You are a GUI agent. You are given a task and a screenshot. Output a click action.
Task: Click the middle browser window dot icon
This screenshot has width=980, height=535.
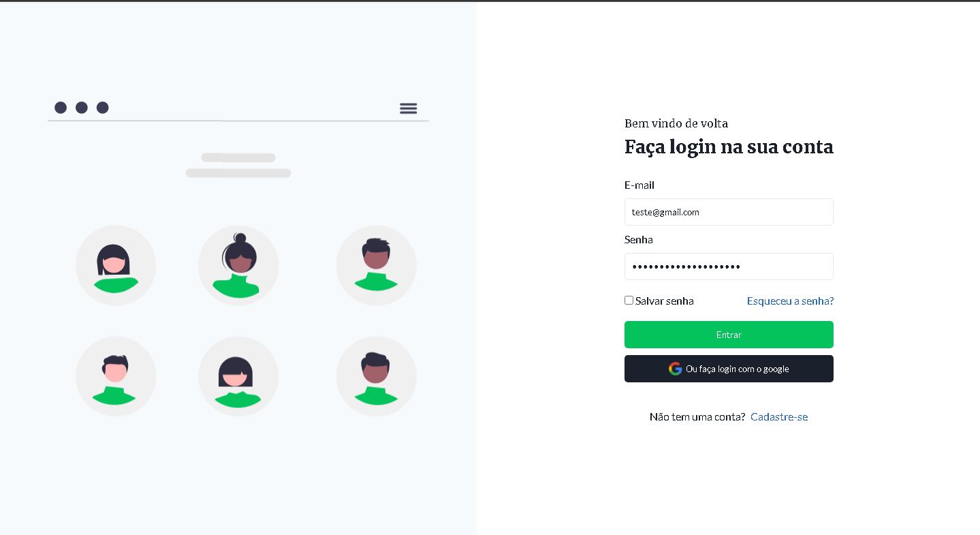tap(82, 107)
